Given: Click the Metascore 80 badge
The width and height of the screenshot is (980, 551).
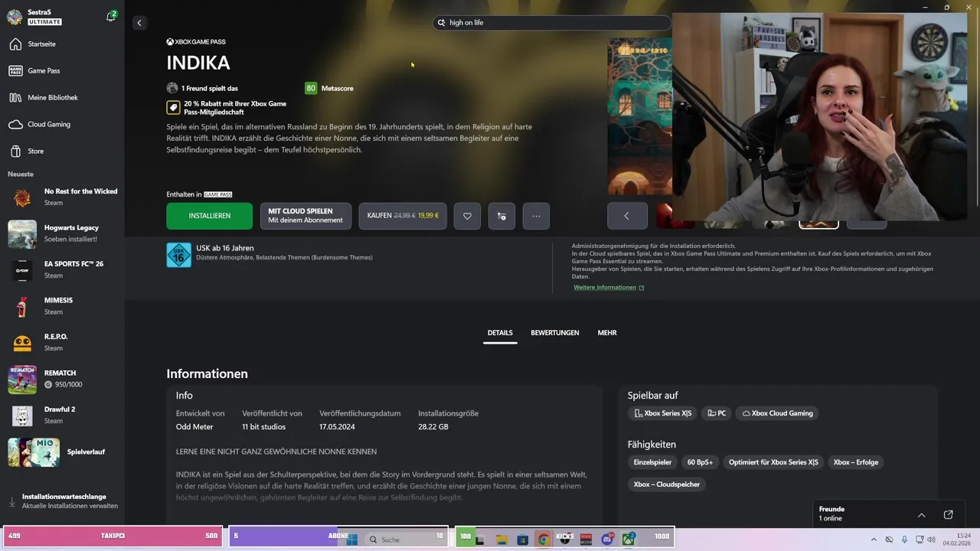Looking at the screenshot, I should [x=311, y=89].
